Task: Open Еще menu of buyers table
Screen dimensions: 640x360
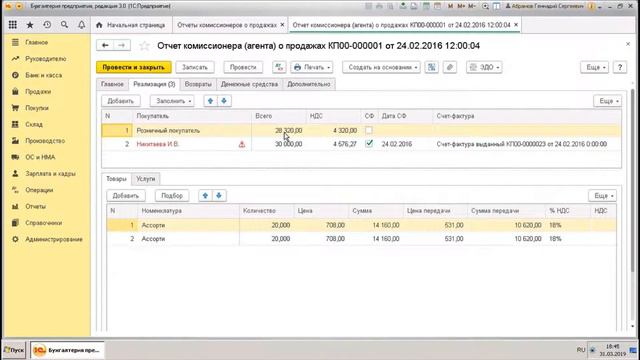Action: point(608,101)
